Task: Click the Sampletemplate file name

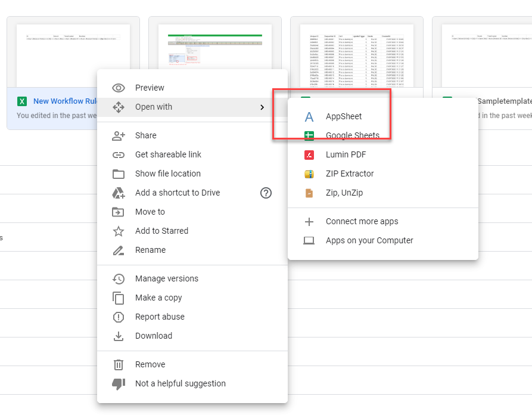Action: (x=505, y=101)
